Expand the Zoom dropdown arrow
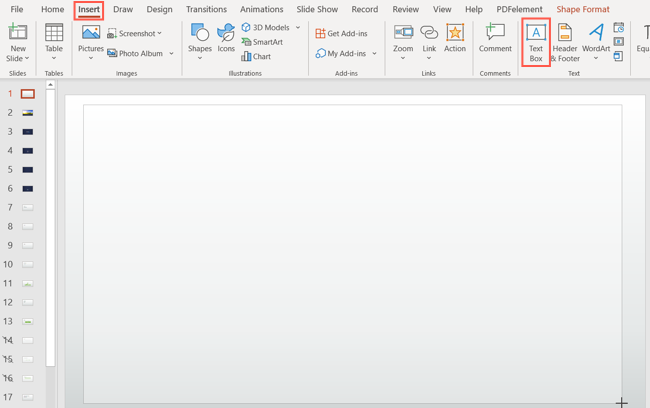Screen dimensions: 650x408 tap(403, 58)
